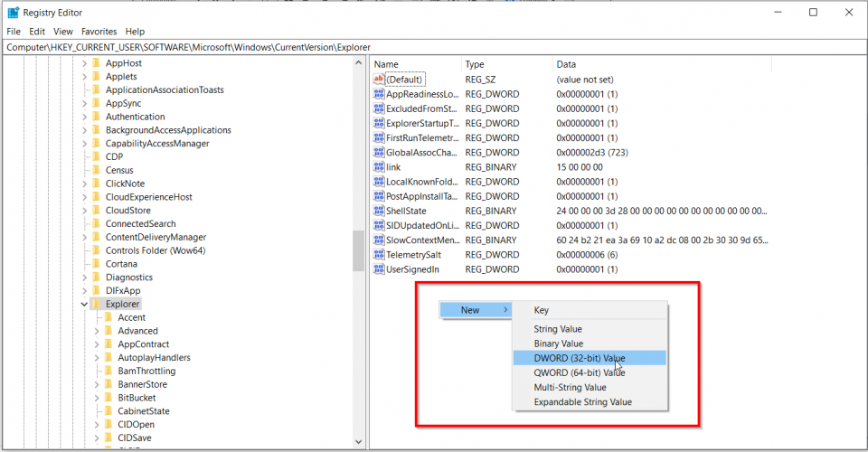Image resolution: width=868 pixels, height=452 pixels.
Task: Click the registry path address bar
Action: (434, 48)
